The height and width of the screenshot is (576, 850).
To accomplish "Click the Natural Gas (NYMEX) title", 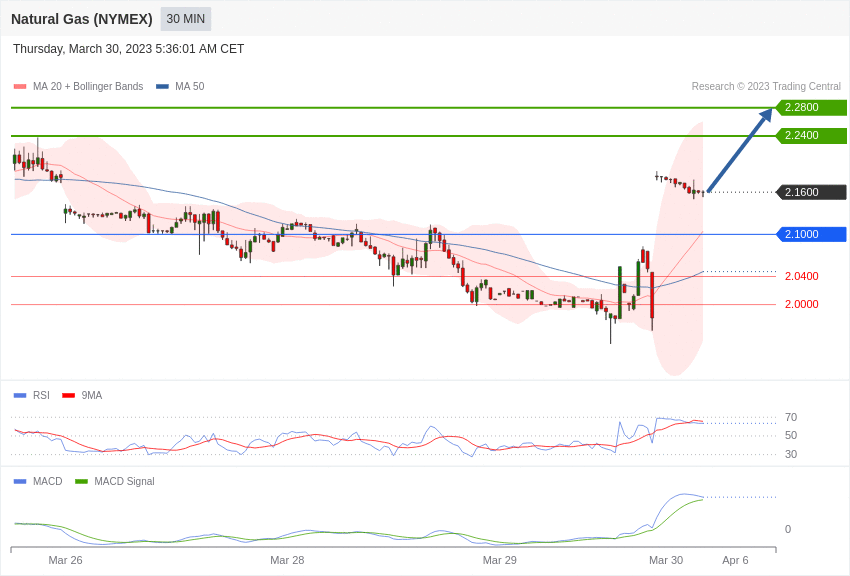I will (x=82, y=19).
